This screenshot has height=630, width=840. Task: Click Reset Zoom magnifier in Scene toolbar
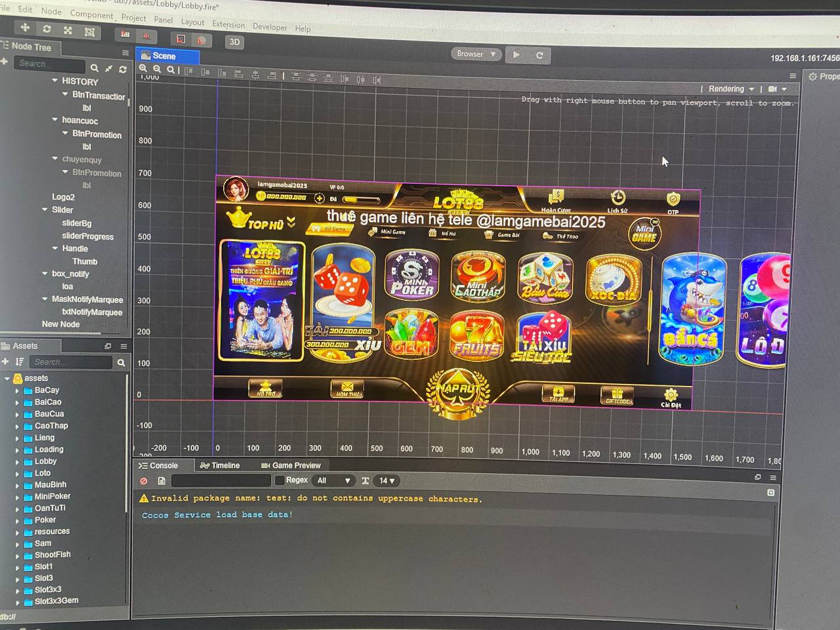pos(171,70)
